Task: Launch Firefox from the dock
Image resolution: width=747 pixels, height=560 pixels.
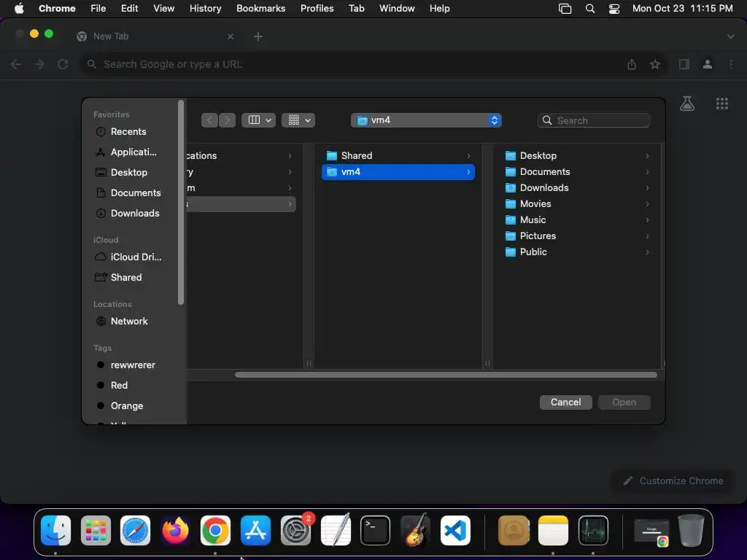Action: [x=175, y=530]
